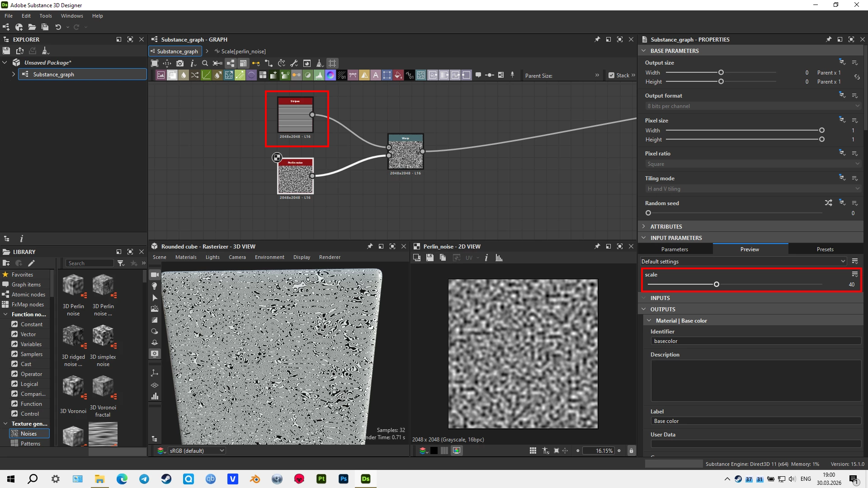This screenshot has height=488, width=868.
Task: Click the light bulb icon in 3D view
Action: click(x=155, y=286)
